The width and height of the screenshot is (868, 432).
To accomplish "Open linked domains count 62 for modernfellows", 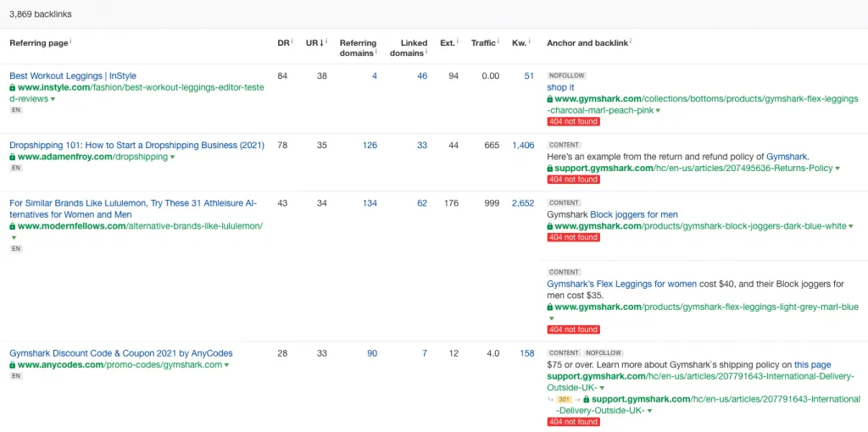I will click(422, 203).
